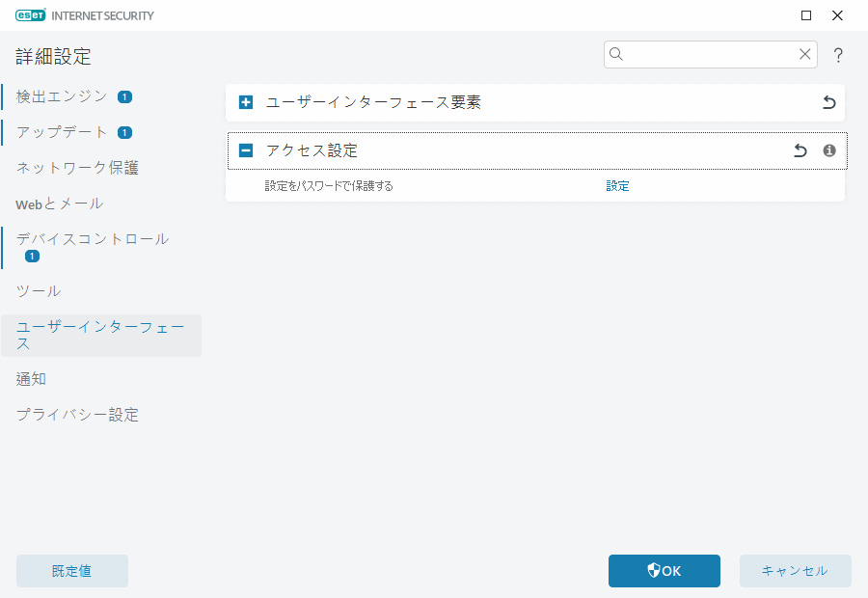Open the info icon next to アクセス設定
The image size is (868, 598).
pos(831,150)
